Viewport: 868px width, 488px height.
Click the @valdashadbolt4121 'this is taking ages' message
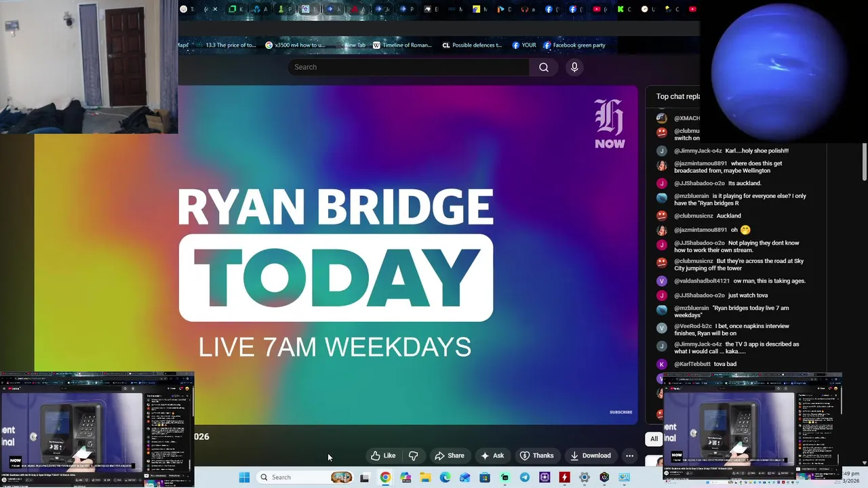point(731,281)
